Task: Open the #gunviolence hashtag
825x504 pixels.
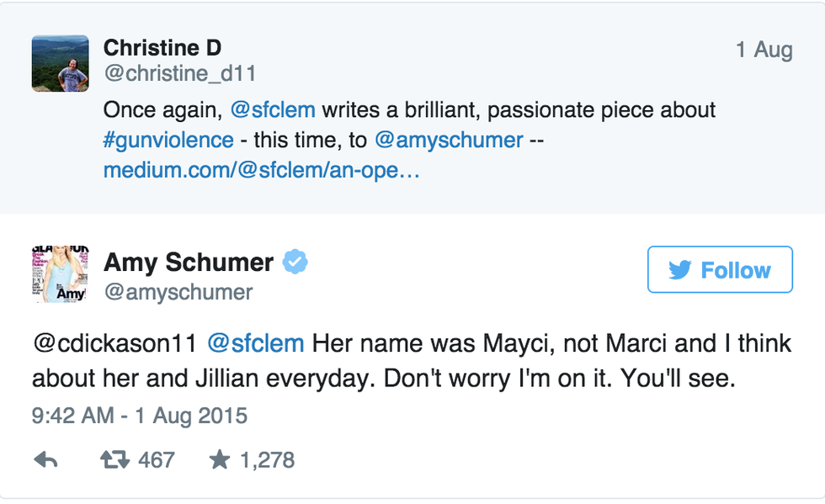Action: 168,140
